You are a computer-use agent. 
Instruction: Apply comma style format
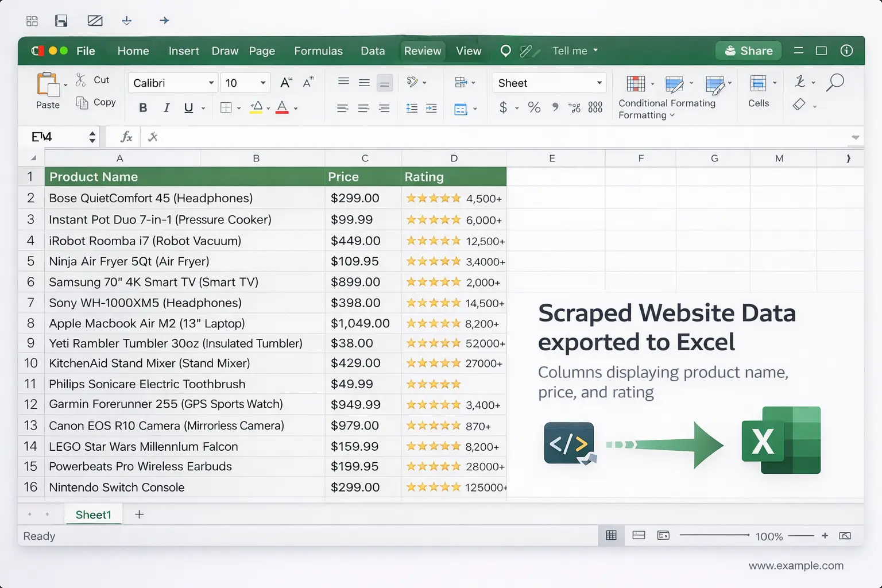[555, 107]
